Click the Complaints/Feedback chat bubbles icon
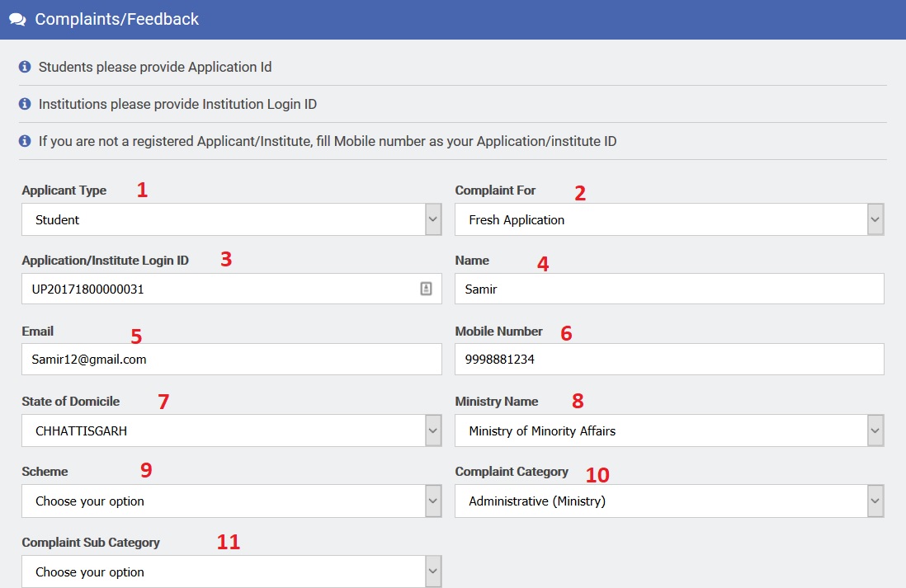Screen dimensions: 906x588 (17, 20)
